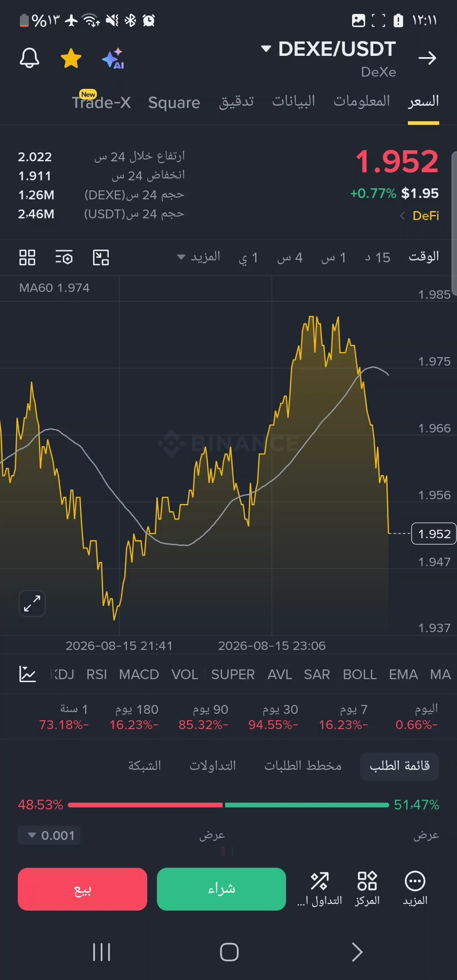Image resolution: width=457 pixels, height=980 pixels.
Task: Open the indicator settings chart icon
Action: click(28, 674)
